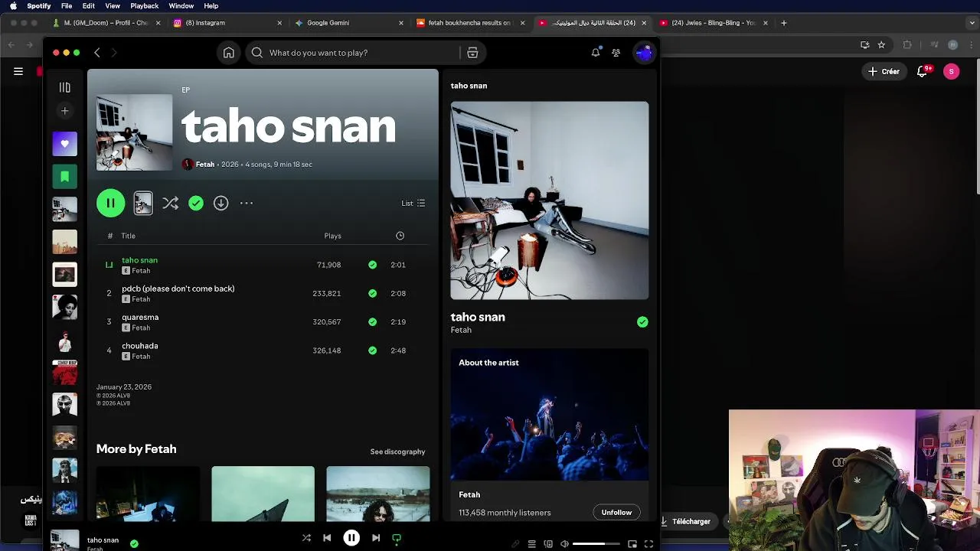The image size is (980, 551).
Task: Toggle saved checkmark for taho snan track
Action: click(x=372, y=265)
